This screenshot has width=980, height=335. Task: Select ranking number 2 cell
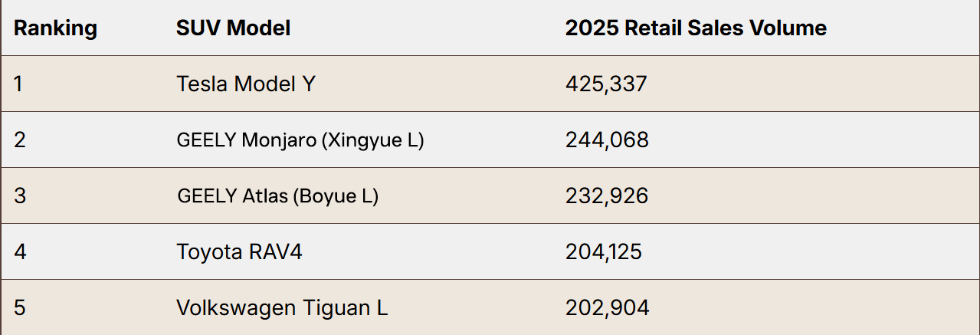coord(19,140)
